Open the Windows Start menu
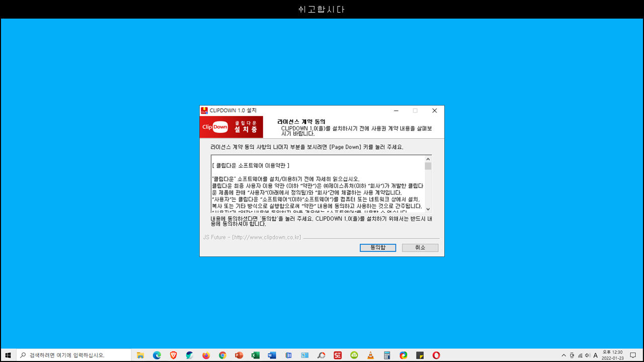Image resolution: width=644 pixels, height=362 pixels. 8,355
